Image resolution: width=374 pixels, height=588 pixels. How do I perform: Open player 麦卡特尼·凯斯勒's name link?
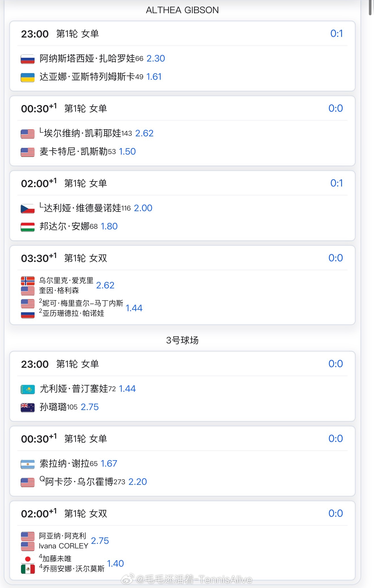click(x=73, y=152)
